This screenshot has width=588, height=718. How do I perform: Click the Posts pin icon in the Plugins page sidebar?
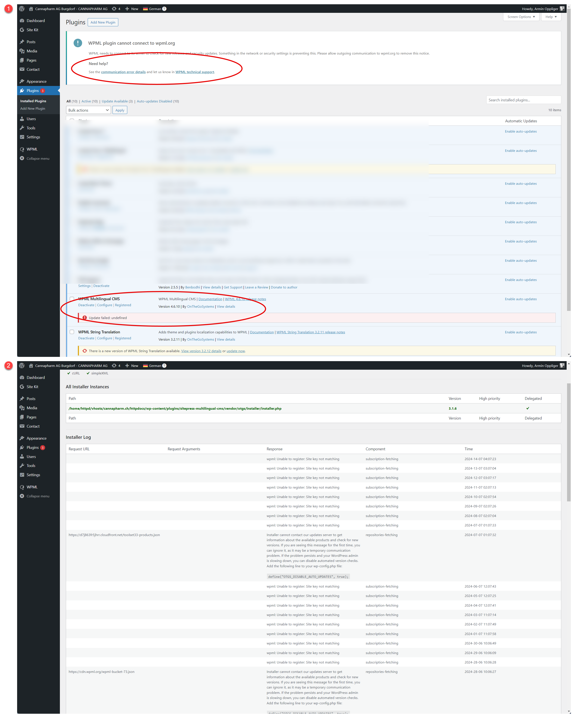[x=22, y=42]
